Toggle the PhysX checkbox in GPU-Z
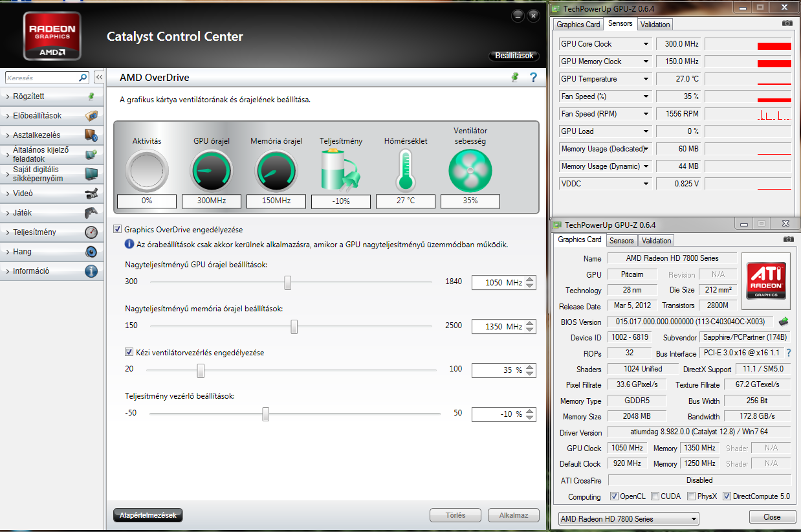The height and width of the screenshot is (532, 801). coord(692,496)
